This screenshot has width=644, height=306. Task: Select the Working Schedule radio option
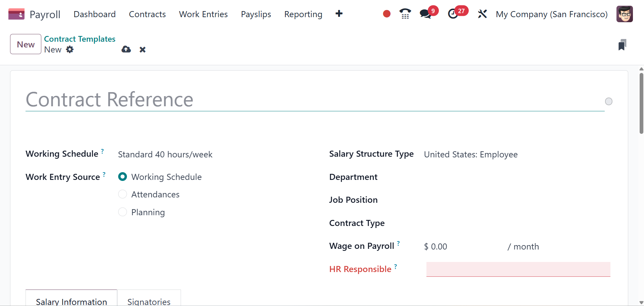coord(123,177)
